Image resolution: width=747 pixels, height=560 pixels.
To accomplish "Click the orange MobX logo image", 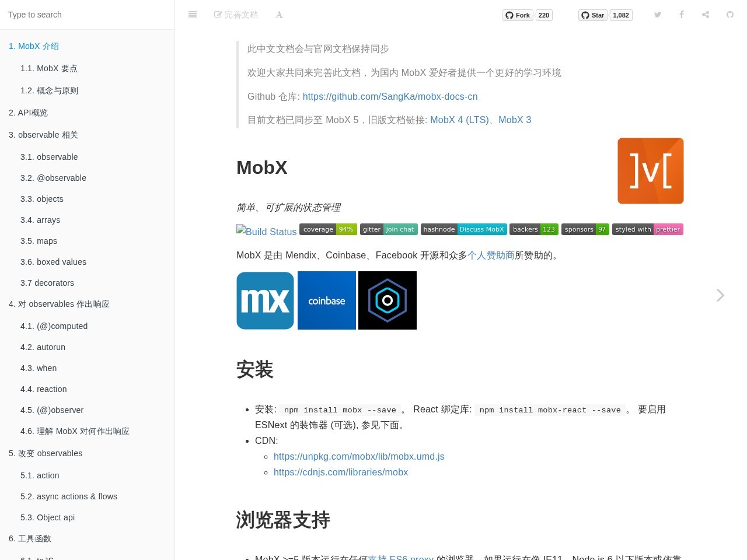I will click(x=651, y=171).
